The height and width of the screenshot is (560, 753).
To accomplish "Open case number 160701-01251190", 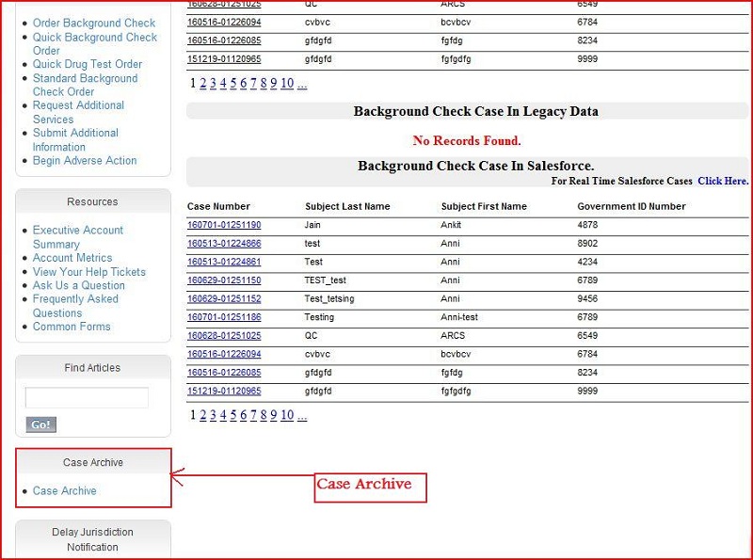I will (224, 225).
